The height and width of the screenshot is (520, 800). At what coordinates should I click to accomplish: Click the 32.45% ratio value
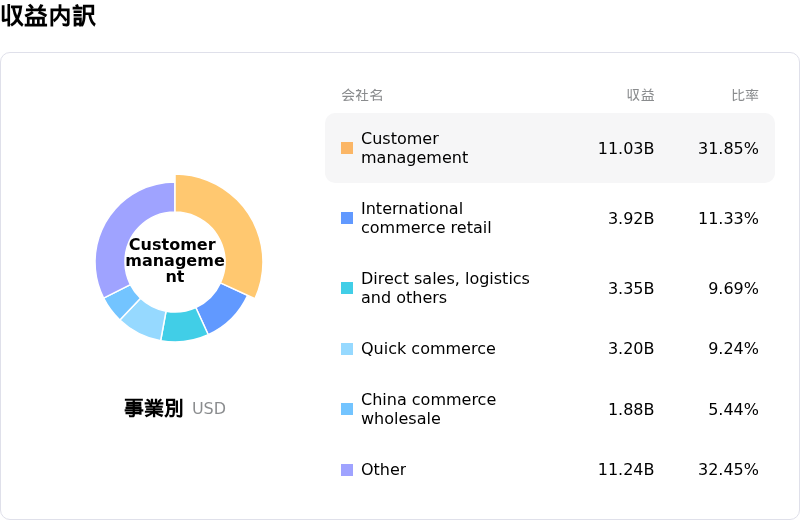click(728, 469)
